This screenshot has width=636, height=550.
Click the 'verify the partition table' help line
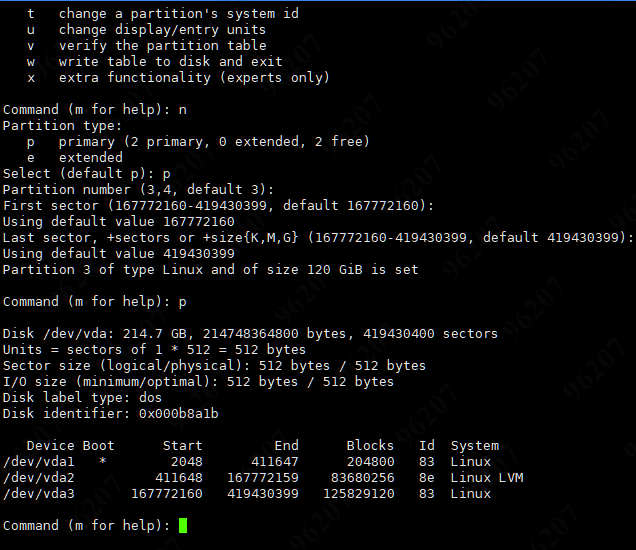(x=162, y=46)
